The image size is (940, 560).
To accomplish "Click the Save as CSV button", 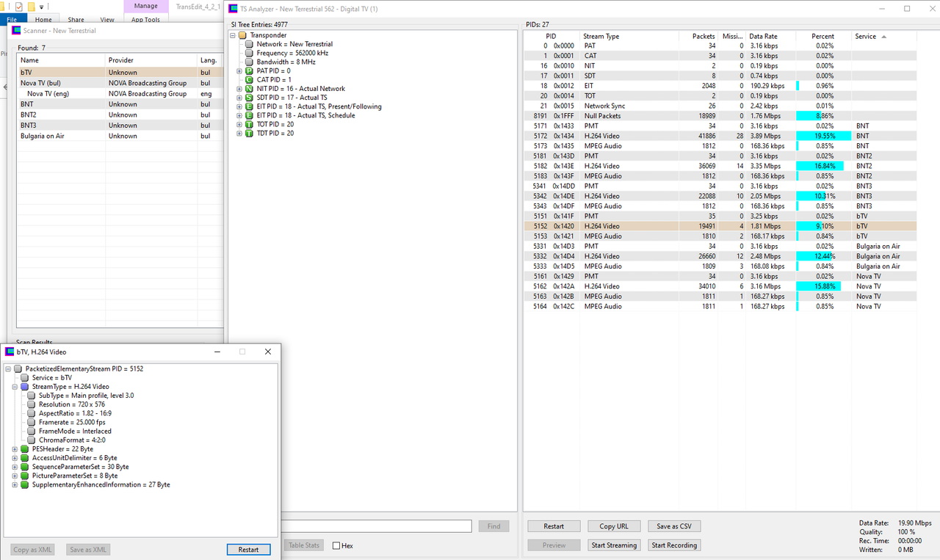I will pyautogui.click(x=674, y=526).
